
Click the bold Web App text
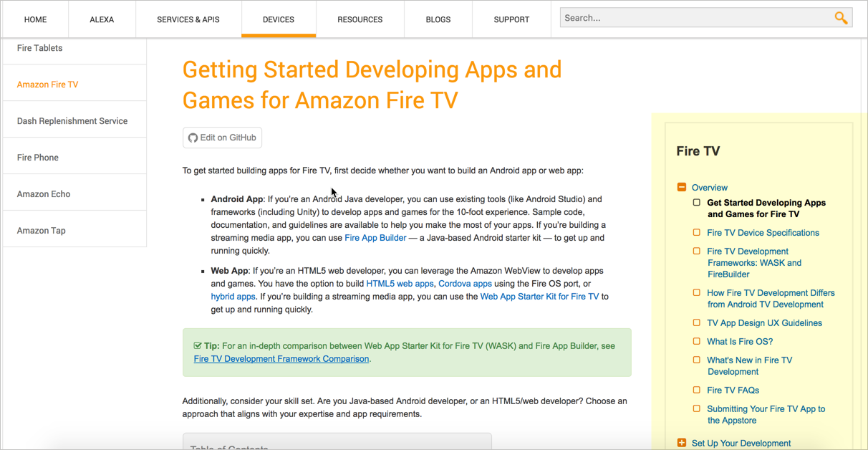tap(229, 271)
